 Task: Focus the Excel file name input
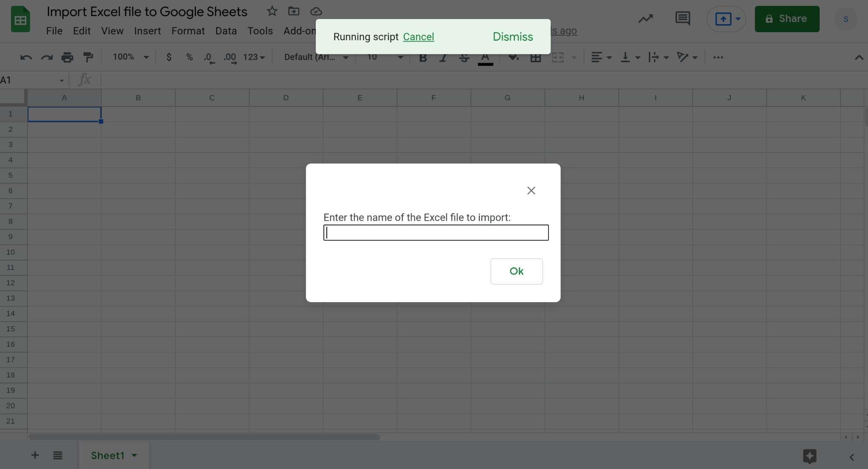(436, 233)
